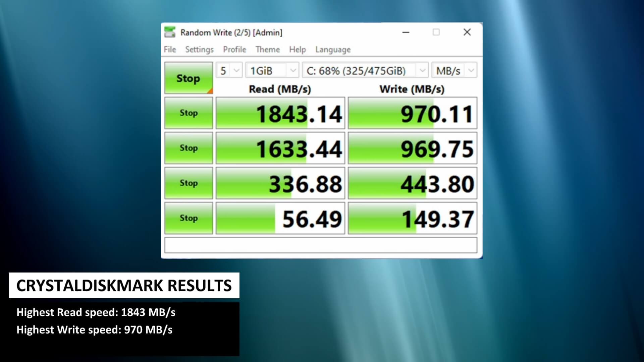644x362 pixels.
Task: Open the Theme menu
Action: click(x=268, y=49)
